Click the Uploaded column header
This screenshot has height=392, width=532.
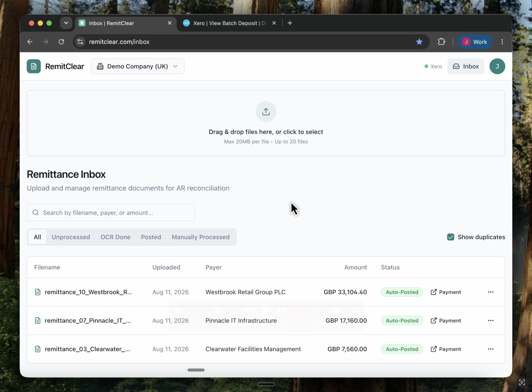point(166,268)
